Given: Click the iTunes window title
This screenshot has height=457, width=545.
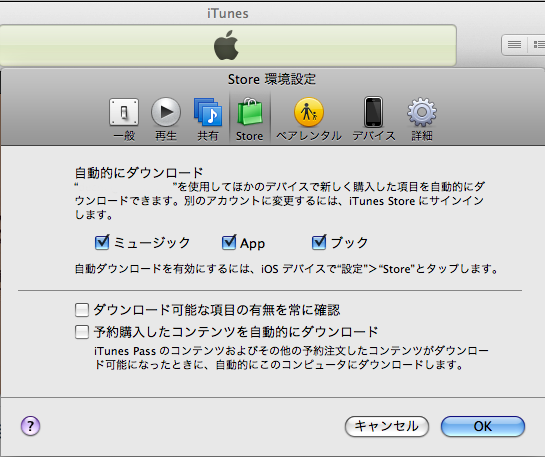Looking at the screenshot, I should [228, 14].
